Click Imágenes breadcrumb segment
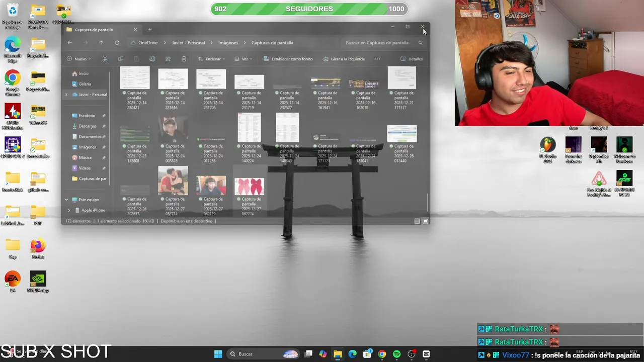Screen dimensions: 644x362 [228, 43]
